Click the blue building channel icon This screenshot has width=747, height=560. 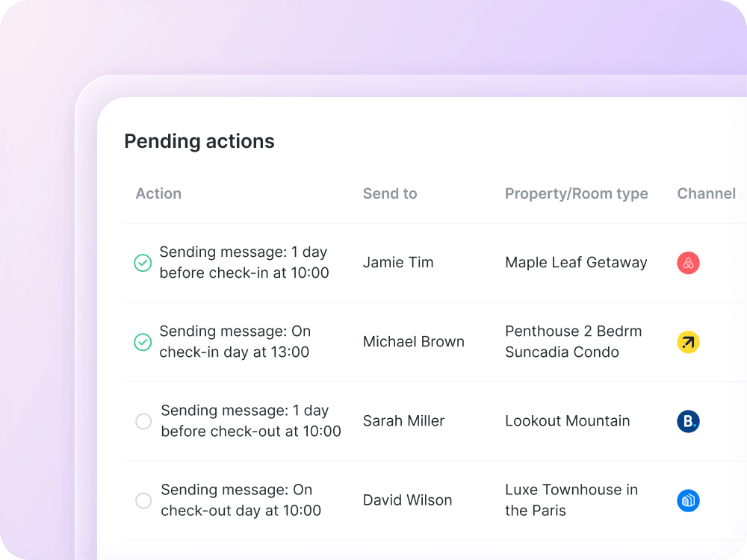tap(688, 500)
